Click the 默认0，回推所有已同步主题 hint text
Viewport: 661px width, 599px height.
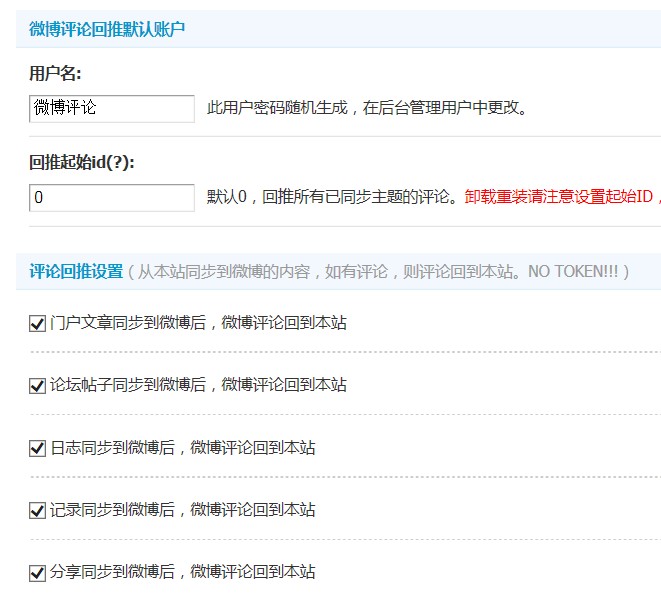[333, 198]
